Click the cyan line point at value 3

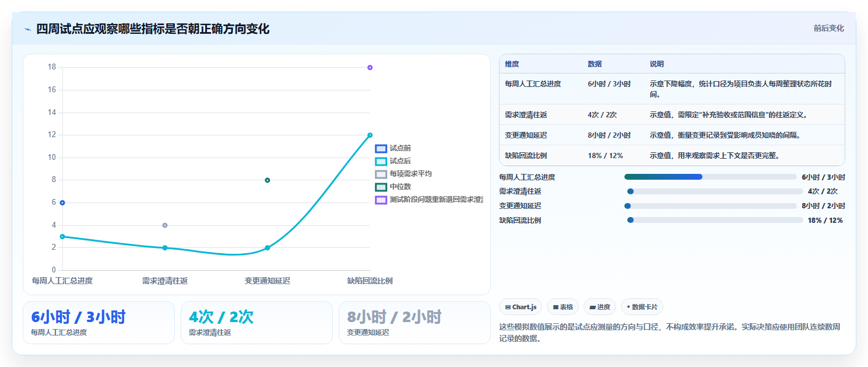(x=62, y=236)
